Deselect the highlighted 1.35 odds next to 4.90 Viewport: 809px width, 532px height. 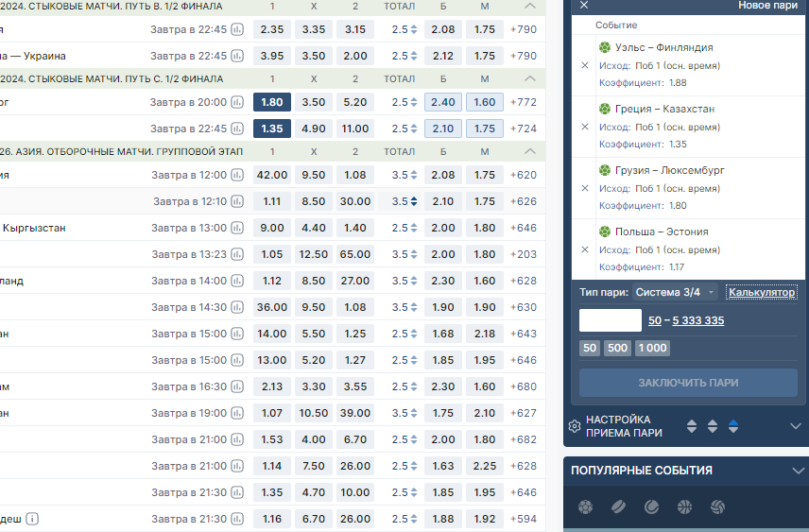[272, 129]
